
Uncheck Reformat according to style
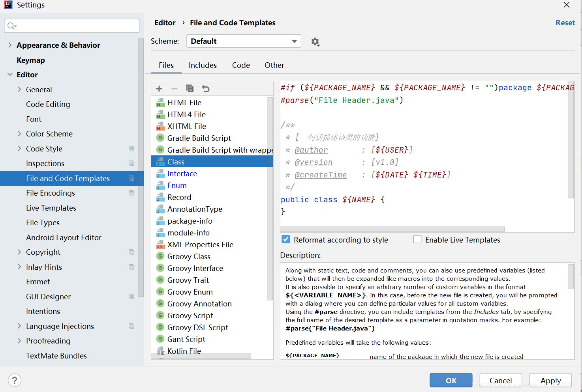[x=286, y=239]
